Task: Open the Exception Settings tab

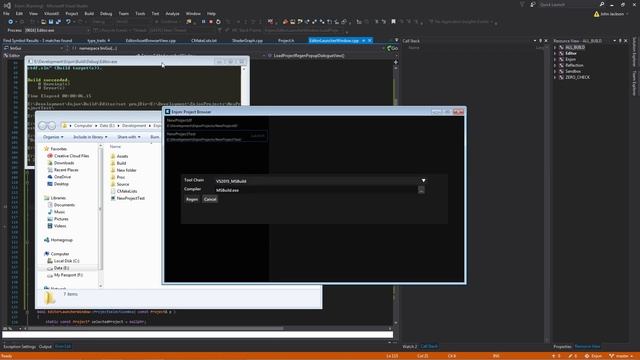Action: point(20,347)
